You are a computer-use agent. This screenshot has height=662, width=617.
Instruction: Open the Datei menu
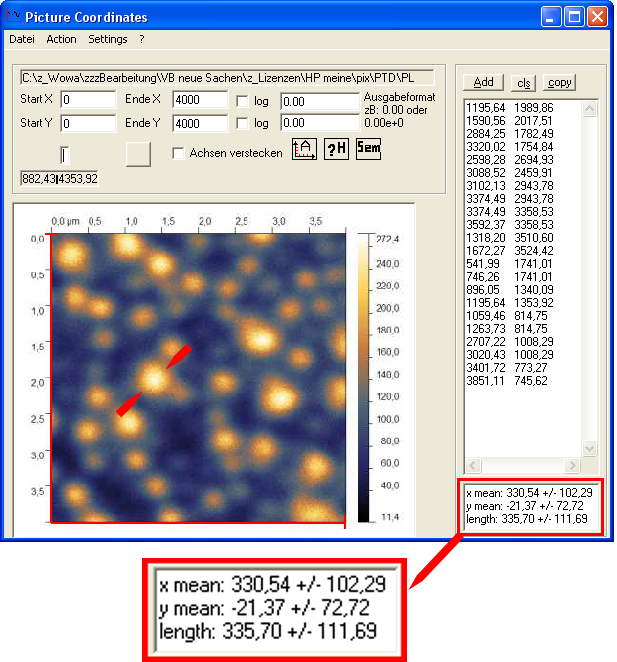coord(22,39)
